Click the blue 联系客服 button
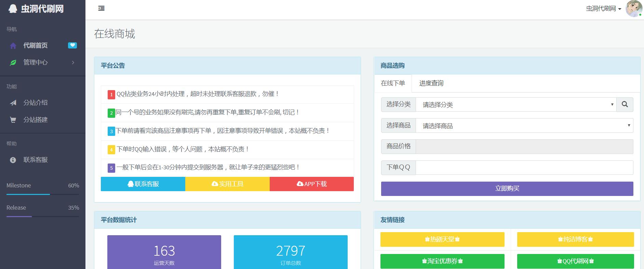Screen dimensions: 644x269 143,184
